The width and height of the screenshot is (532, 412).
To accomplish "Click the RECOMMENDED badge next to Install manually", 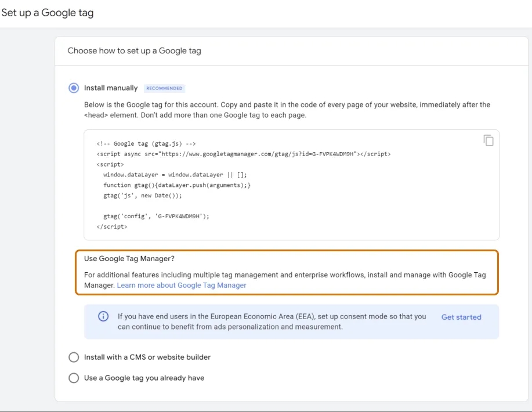I will (164, 88).
